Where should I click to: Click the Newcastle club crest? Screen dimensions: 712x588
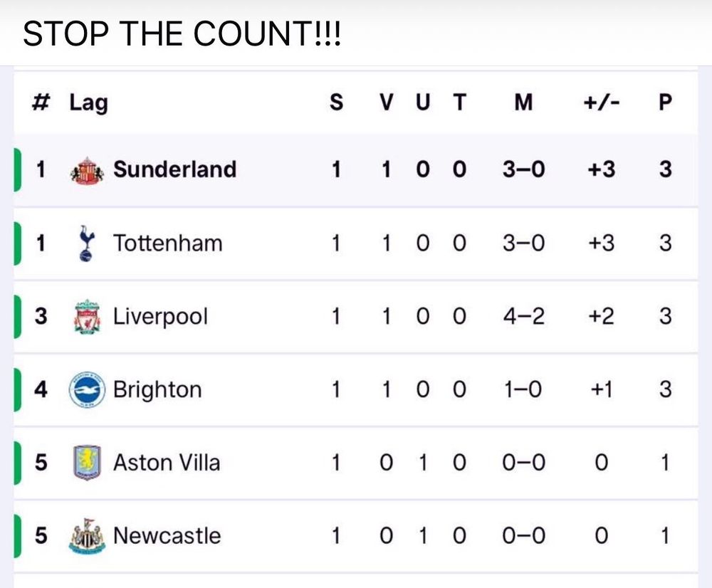pyautogui.click(x=87, y=536)
